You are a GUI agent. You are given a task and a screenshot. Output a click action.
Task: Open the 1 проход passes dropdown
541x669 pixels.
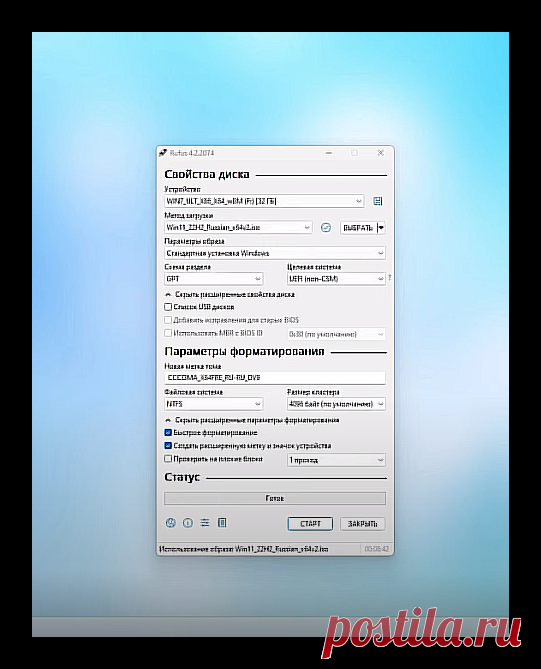[336, 460]
